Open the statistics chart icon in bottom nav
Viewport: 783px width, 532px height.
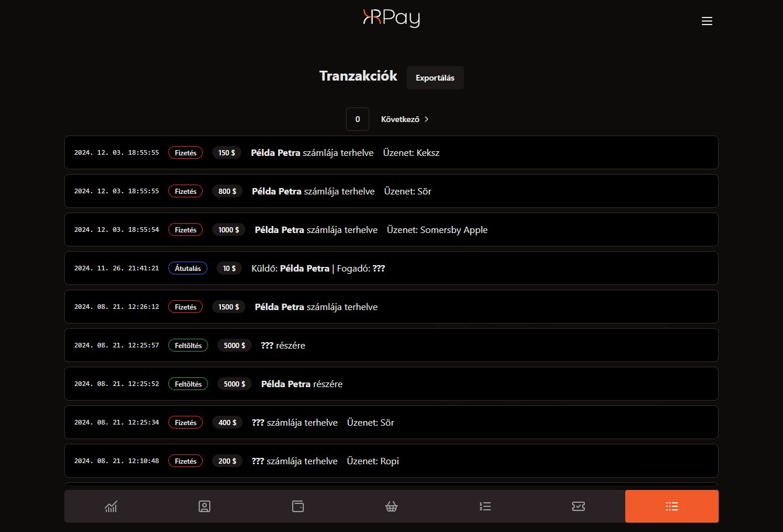click(111, 506)
